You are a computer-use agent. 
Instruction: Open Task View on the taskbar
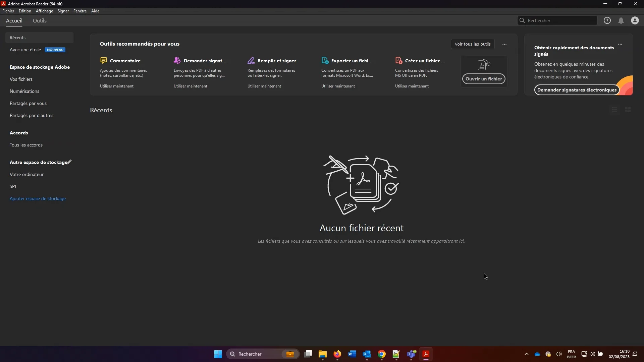click(308, 354)
